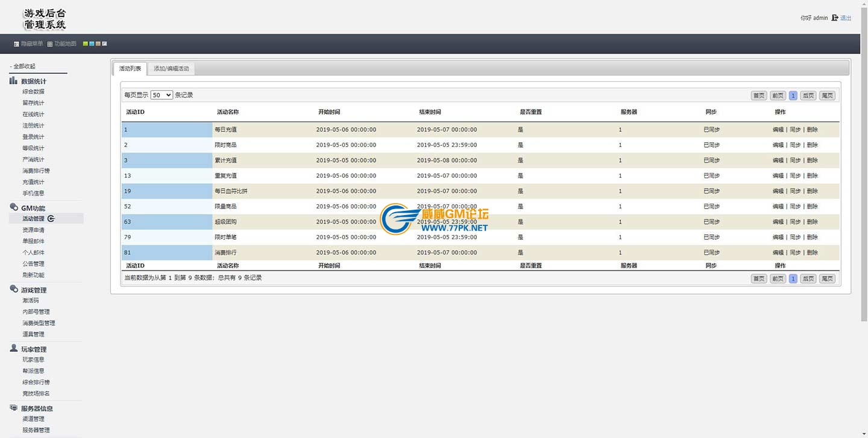This screenshot has height=438, width=868.
Task: Select the green theme color swatch
Action: [x=86, y=44]
